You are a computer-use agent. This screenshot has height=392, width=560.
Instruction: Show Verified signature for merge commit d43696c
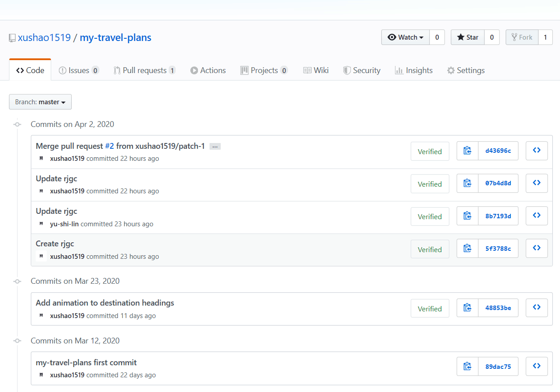pyautogui.click(x=430, y=151)
